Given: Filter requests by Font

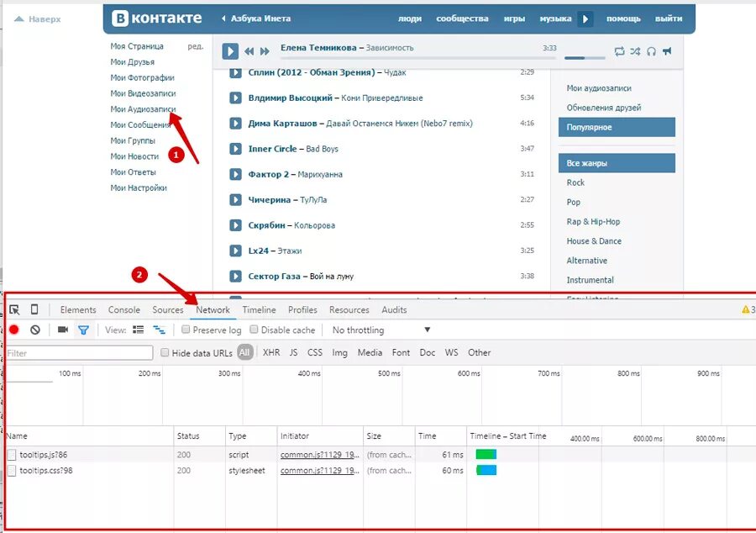Looking at the screenshot, I should coord(401,352).
